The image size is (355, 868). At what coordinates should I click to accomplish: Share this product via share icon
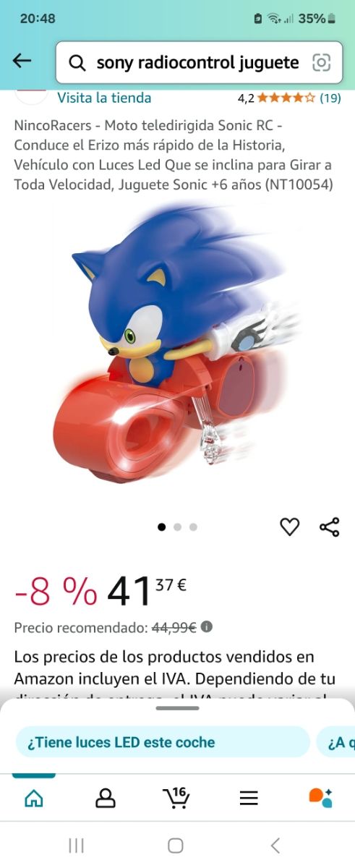329,527
